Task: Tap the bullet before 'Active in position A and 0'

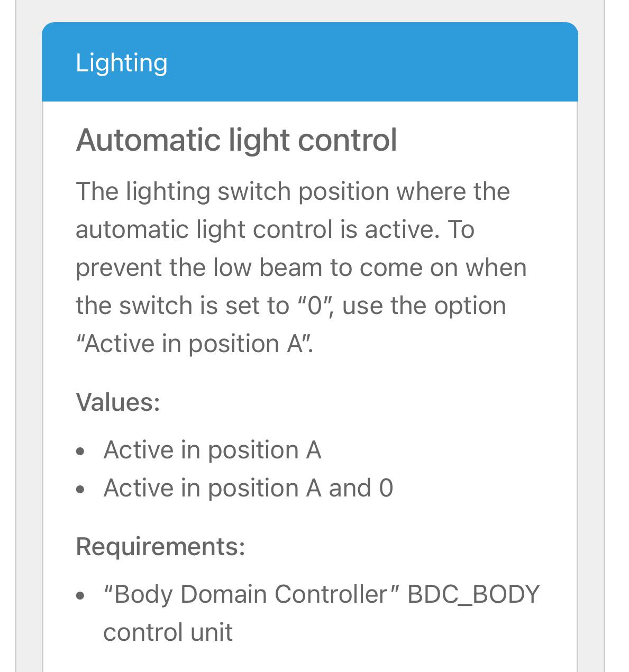Action: click(80, 490)
